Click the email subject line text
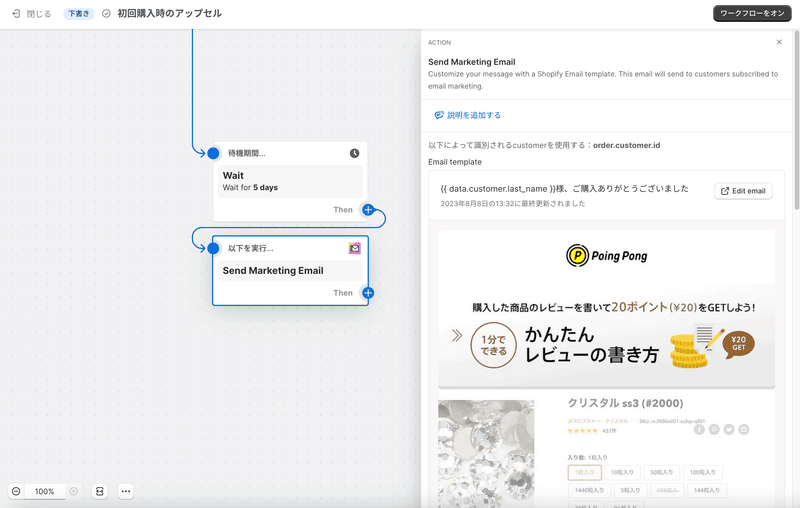The image size is (800, 508). tap(564, 189)
